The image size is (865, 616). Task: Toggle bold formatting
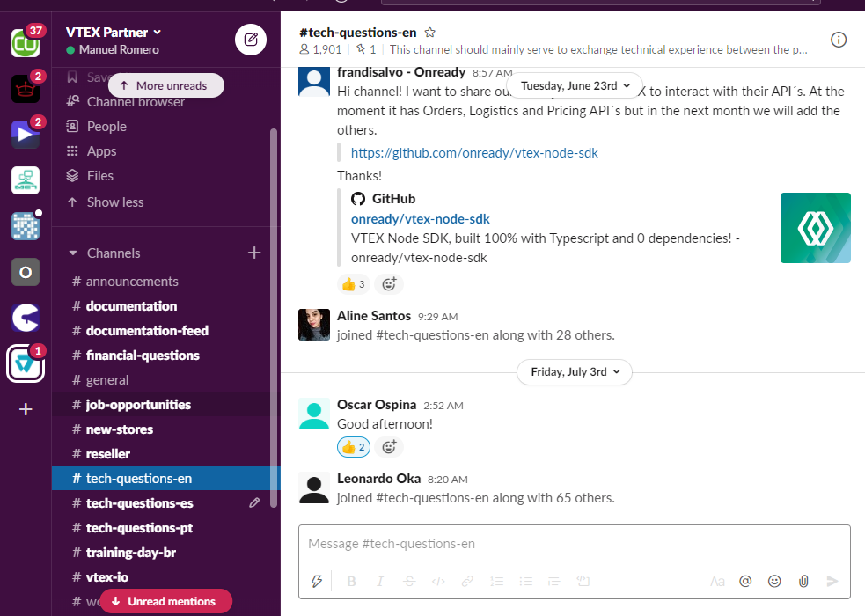click(351, 582)
